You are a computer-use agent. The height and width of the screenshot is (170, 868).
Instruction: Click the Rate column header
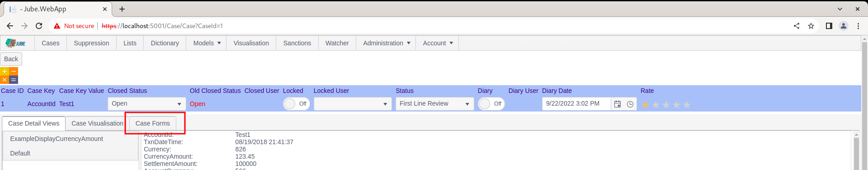pyautogui.click(x=647, y=91)
